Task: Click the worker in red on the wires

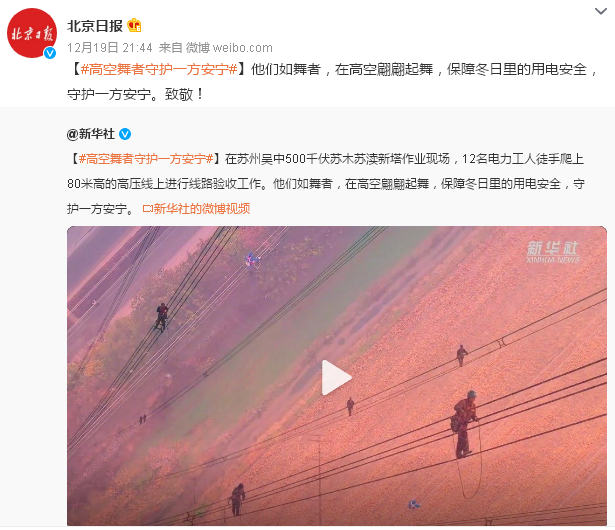Action: 464,424
